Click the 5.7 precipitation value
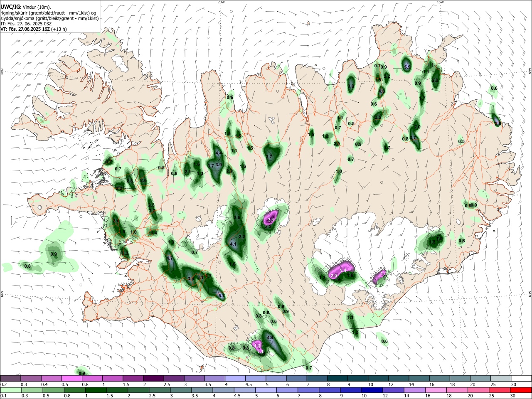This screenshot has height=399, width=532. (x=222, y=296)
